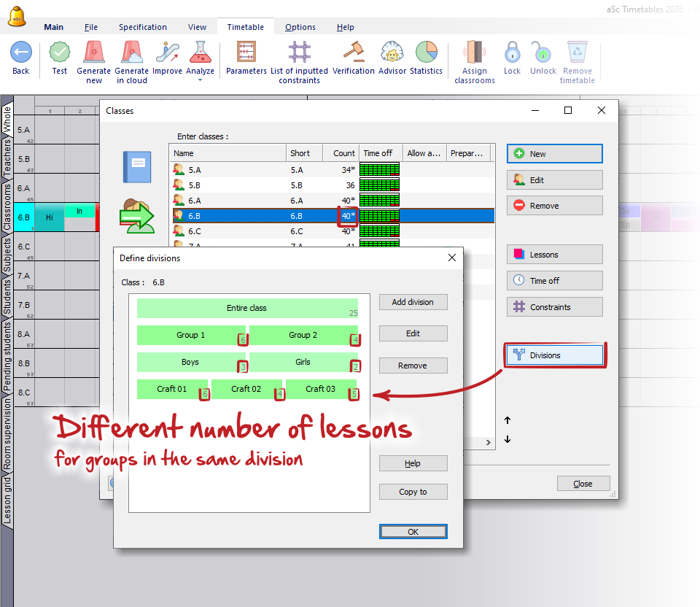Switch to the Specification ribbon tab

pyautogui.click(x=143, y=27)
